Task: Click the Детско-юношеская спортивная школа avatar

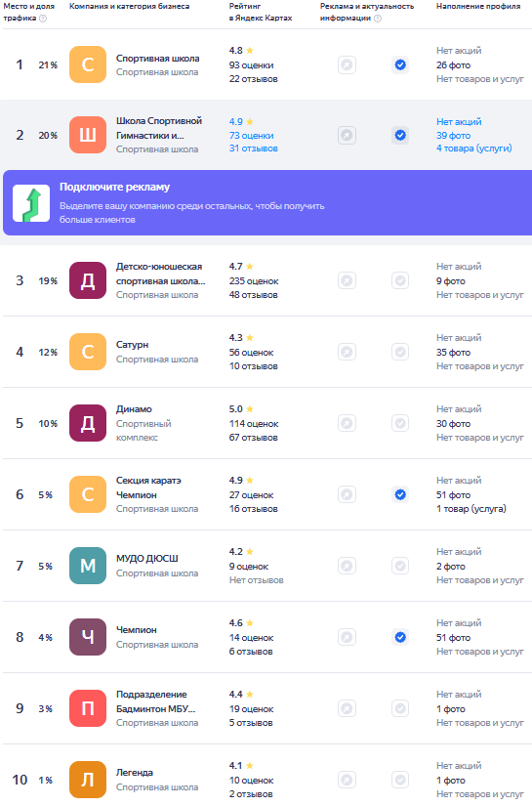Action: click(88, 280)
